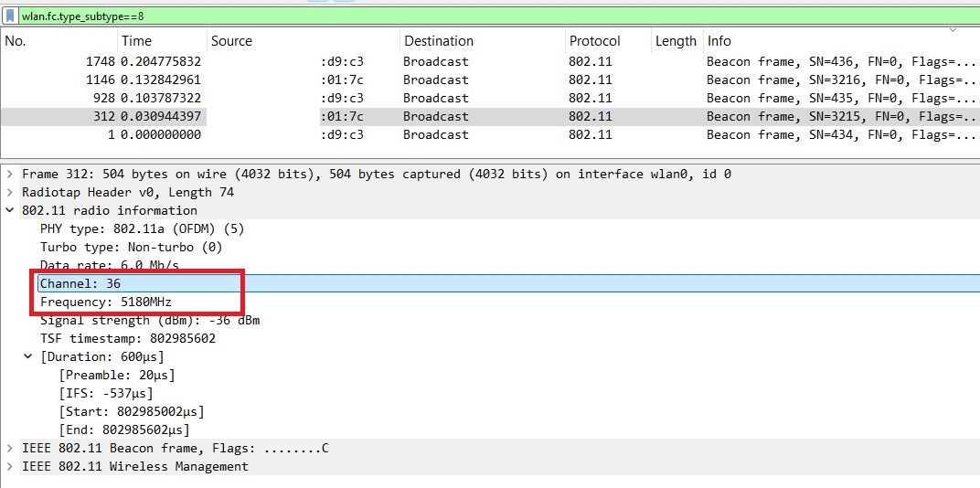Select the Turbo type Non-turbo line
980x488 pixels.
(x=132, y=247)
